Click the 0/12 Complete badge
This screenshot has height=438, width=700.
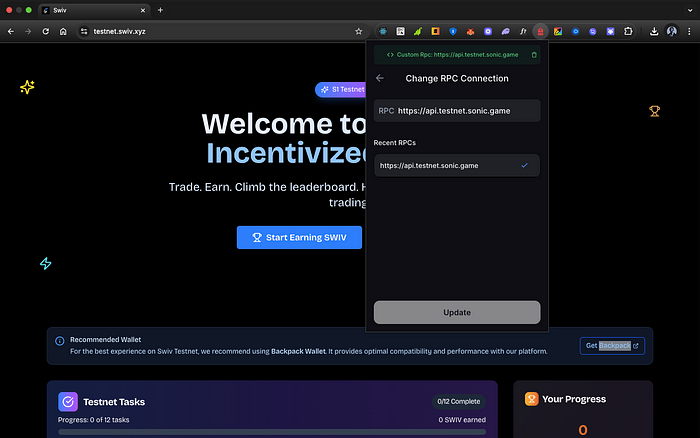click(458, 401)
